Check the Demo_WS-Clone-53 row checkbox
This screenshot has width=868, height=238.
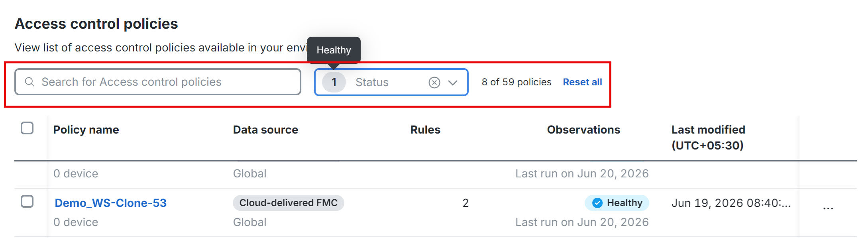click(27, 201)
